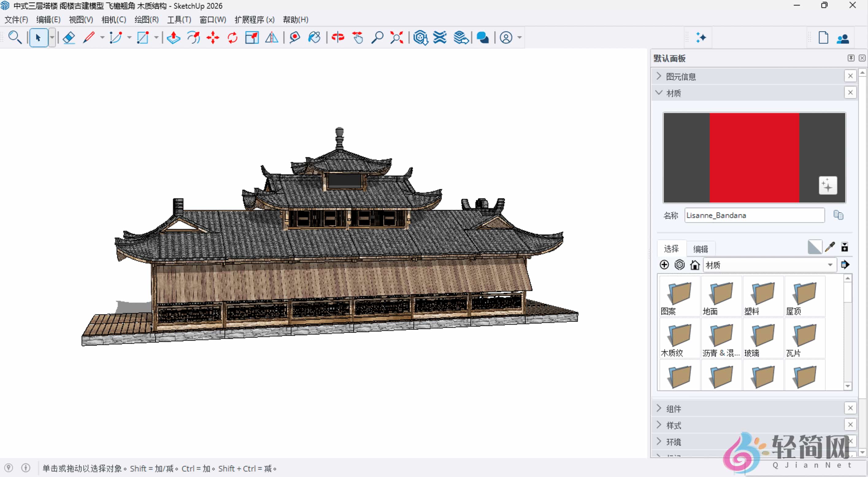
Task: Click the create new material button
Action: click(x=664, y=265)
